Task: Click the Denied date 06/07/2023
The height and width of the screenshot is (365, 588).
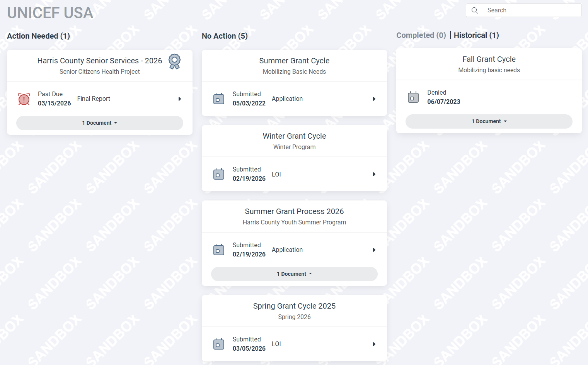Action: pos(444,102)
